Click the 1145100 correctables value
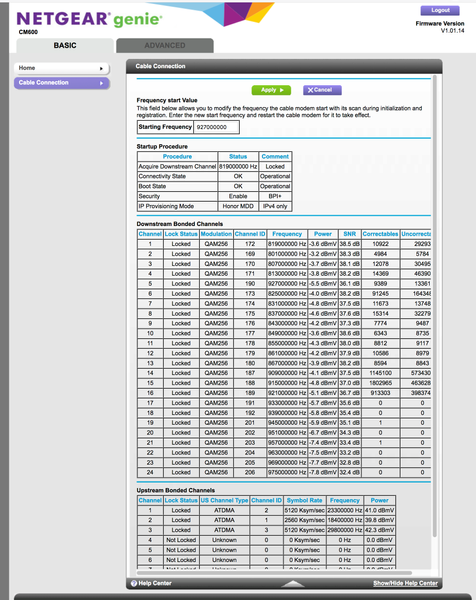 pos(380,373)
